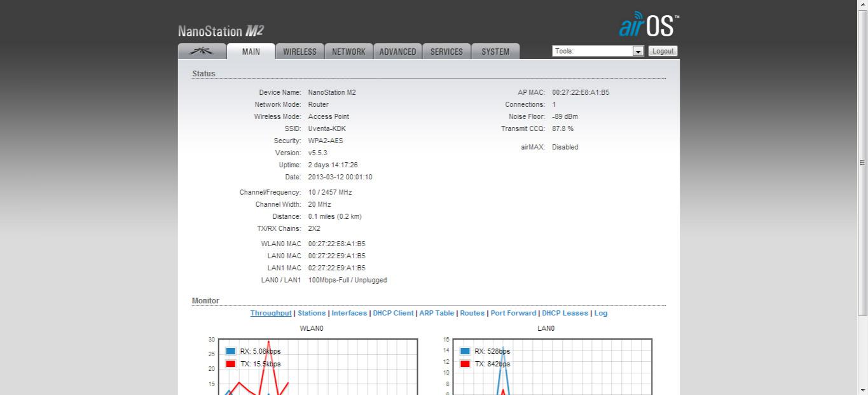Open the SYSTEM tab
The height and width of the screenshot is (395, 868).
[495, 52]
